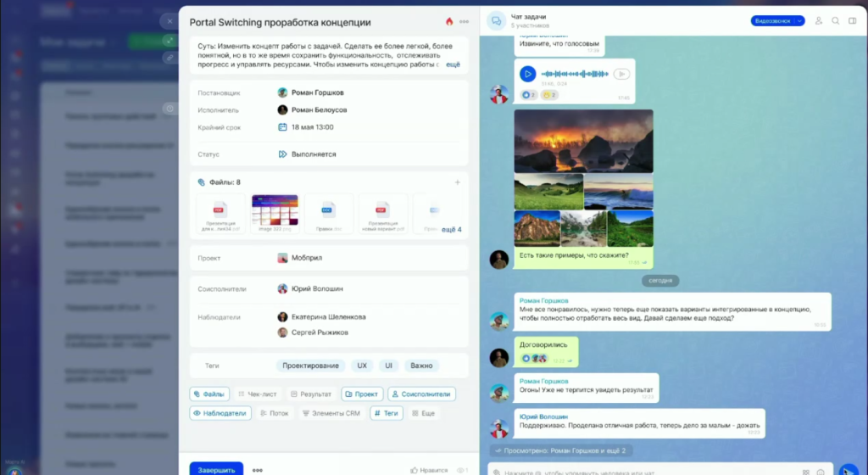Image resolution: width=868 pixels, height=475 pixels.
Task: Click the search icon in chat header
Action: pos(836,21)
